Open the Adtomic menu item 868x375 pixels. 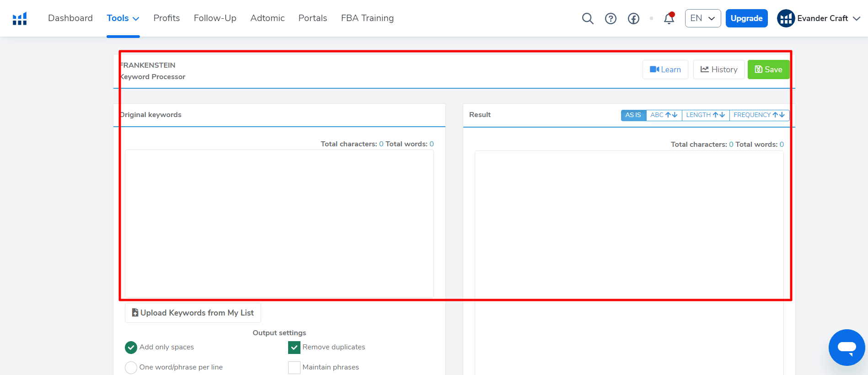[x=268, y=18]
